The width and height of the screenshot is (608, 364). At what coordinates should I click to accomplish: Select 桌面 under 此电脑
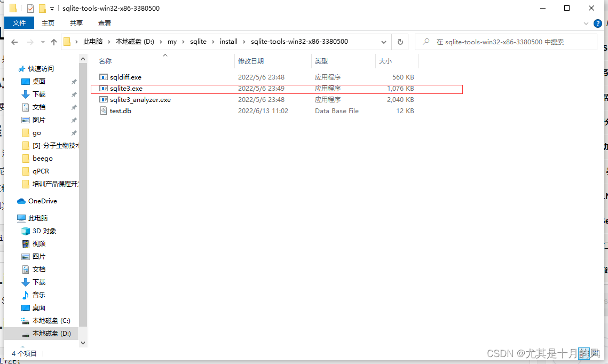(39, 308)
